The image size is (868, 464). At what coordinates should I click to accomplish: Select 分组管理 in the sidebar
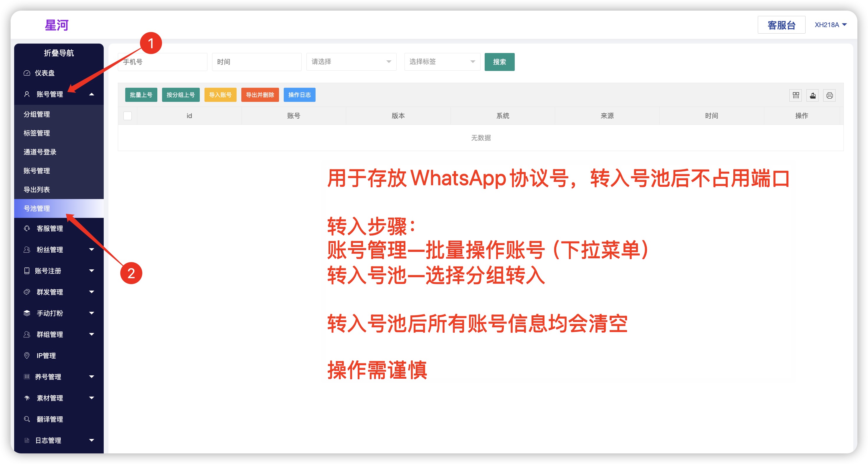(37, 114)
